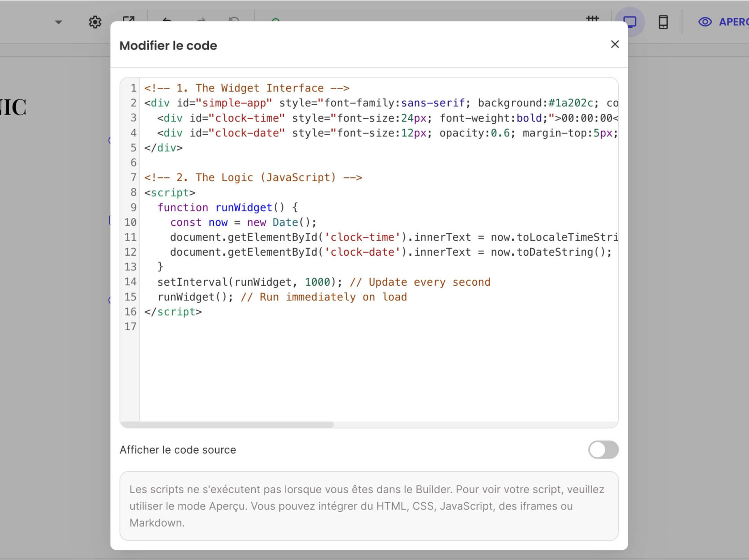This screenshot has width=749, height=560.
Task: Click the now.toDateString() line
Action: coord(391,252)
